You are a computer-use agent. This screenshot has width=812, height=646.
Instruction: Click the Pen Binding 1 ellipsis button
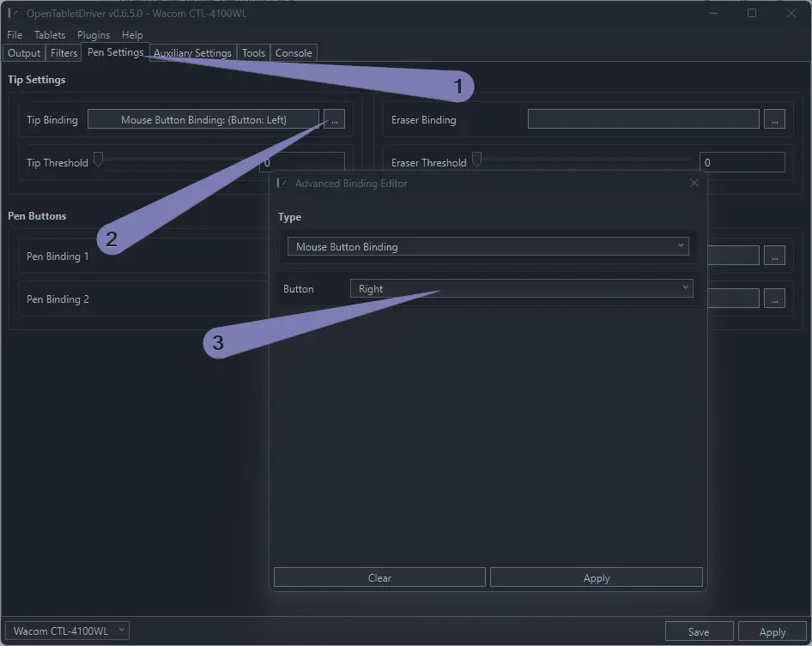click(774, 256)
